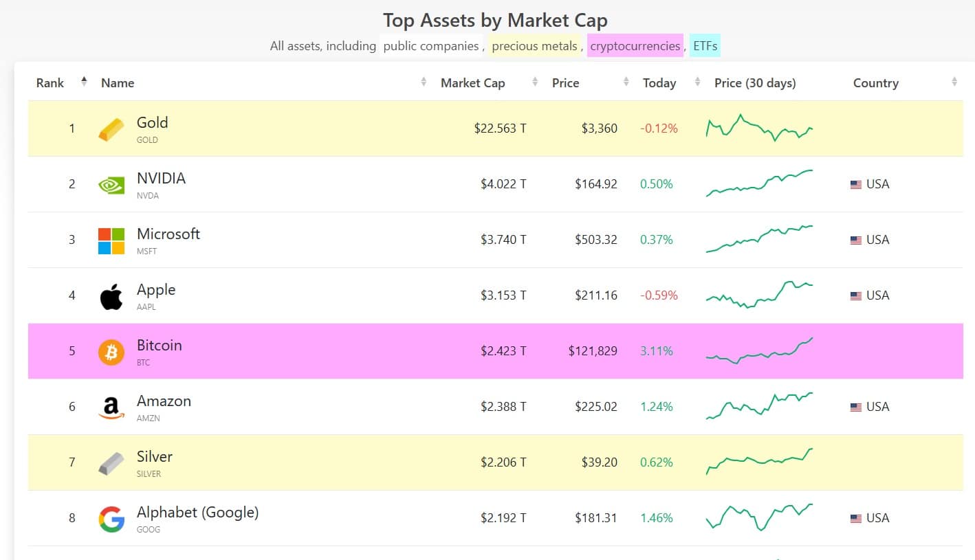Sort by Today change using sort arrows

(697, 82)
